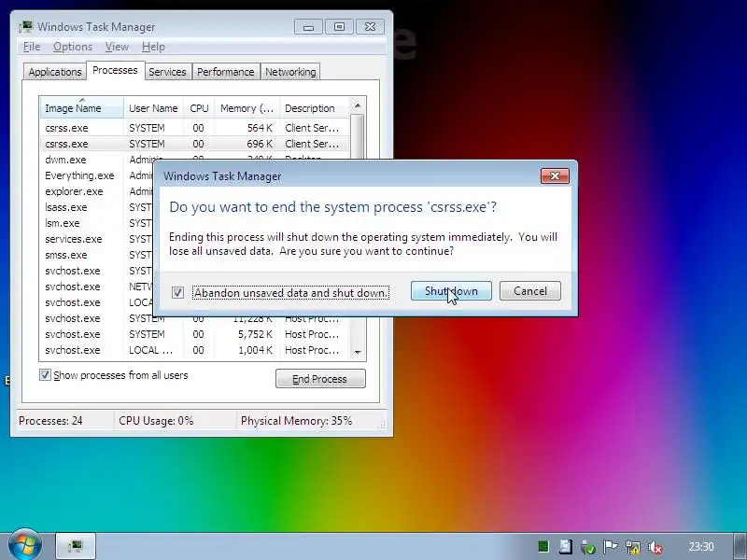Open the Action Center flag icon

tap(610, 547)
